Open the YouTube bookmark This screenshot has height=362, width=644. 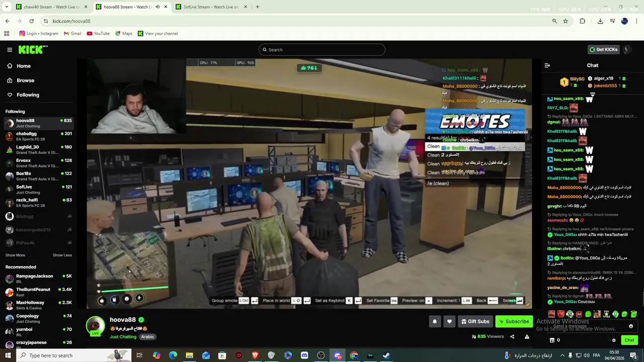(x=98, y=34)
